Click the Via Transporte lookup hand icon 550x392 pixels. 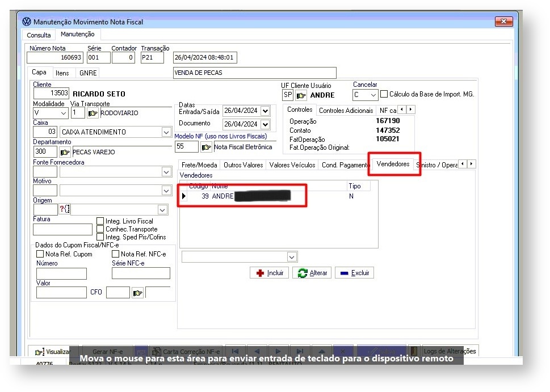tap(93, 113)
